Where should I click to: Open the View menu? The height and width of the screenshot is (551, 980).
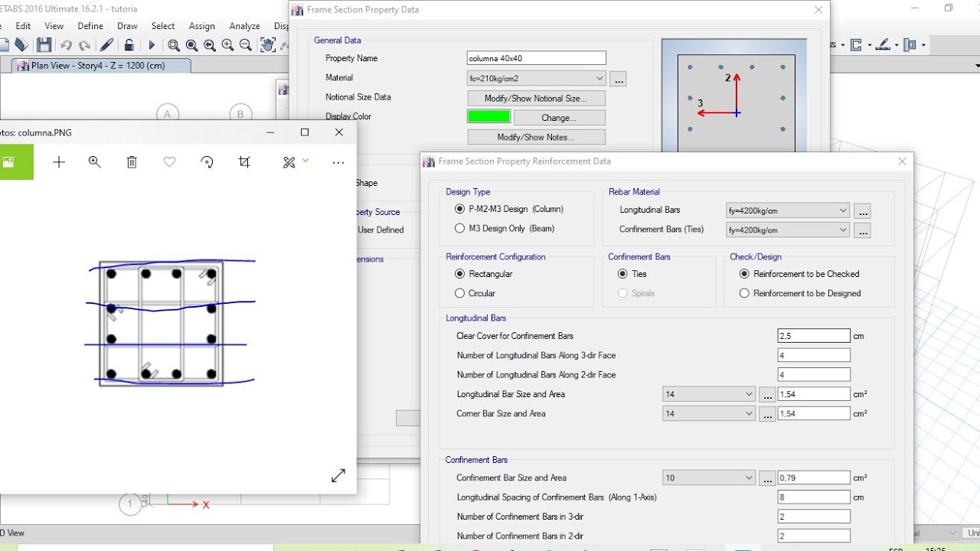pos(54,26)
